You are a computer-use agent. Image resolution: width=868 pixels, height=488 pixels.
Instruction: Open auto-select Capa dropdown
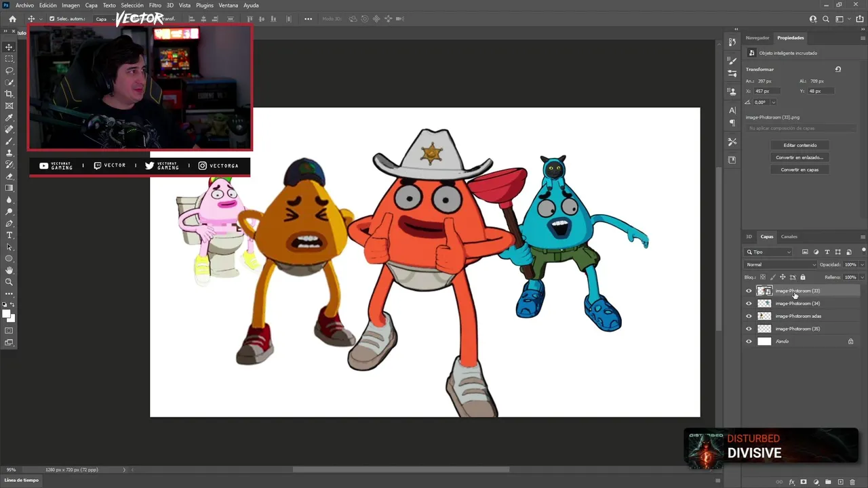tap(104, 19)
